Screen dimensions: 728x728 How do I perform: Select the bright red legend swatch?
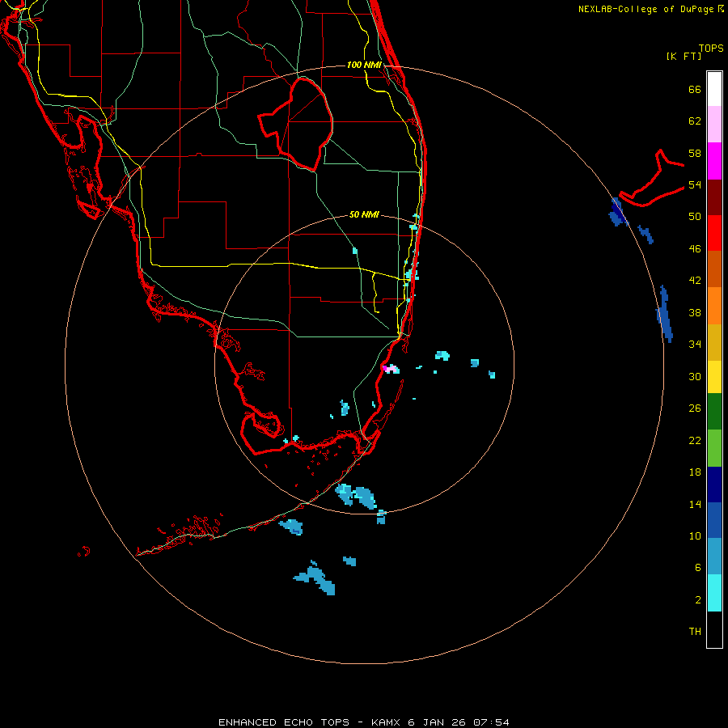pyautogui.click(x=714, y=233)
